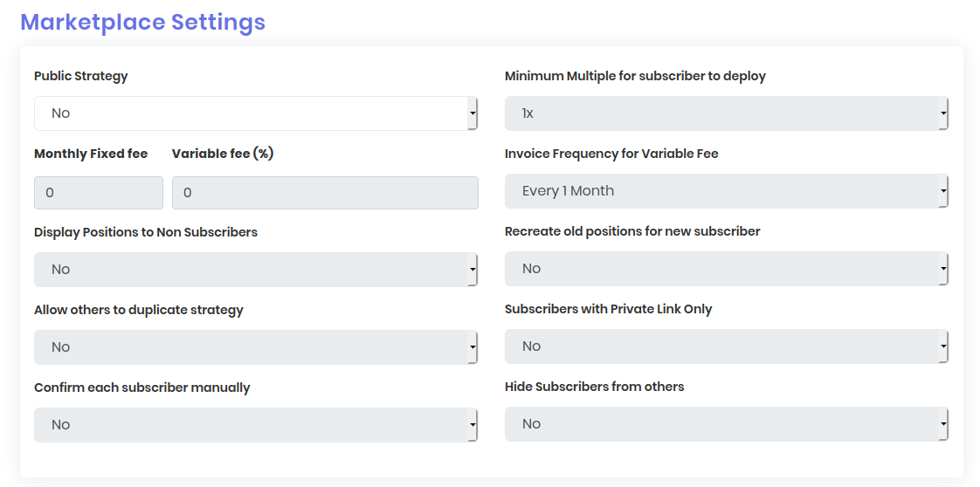Open Hide Subscribers from others dropdown
The width and height of the screenshot is (980, 487).
(x=726, y=424)
